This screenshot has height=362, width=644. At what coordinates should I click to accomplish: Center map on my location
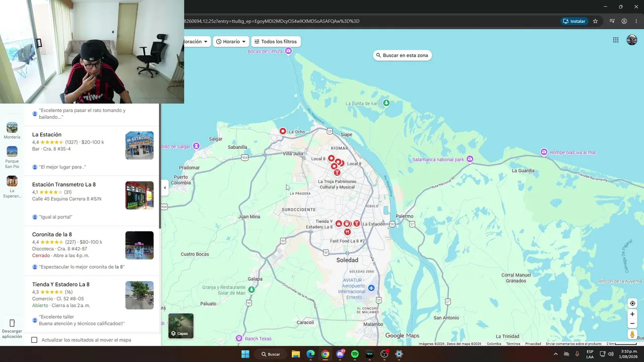pos(632,303)
